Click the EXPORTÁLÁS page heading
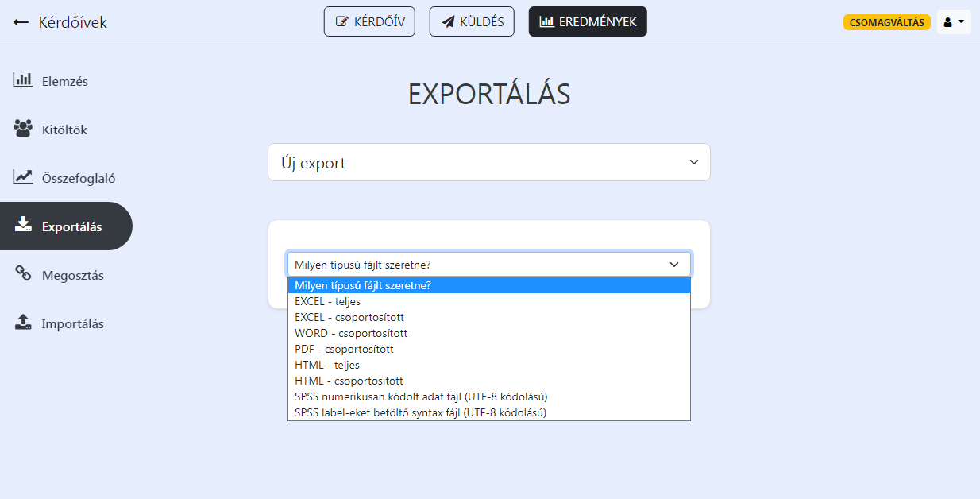Screen dimensions: 980x499 click(x=489, y=95)
